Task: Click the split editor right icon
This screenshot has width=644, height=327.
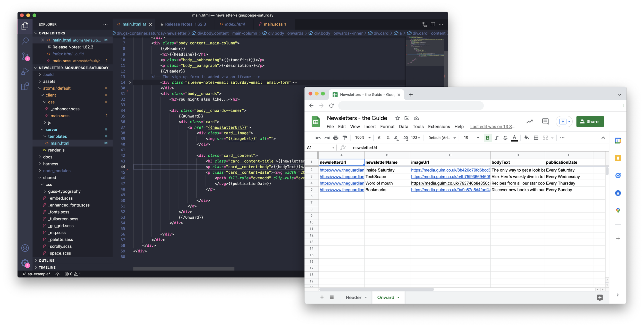Action: (x=433, y=24)
